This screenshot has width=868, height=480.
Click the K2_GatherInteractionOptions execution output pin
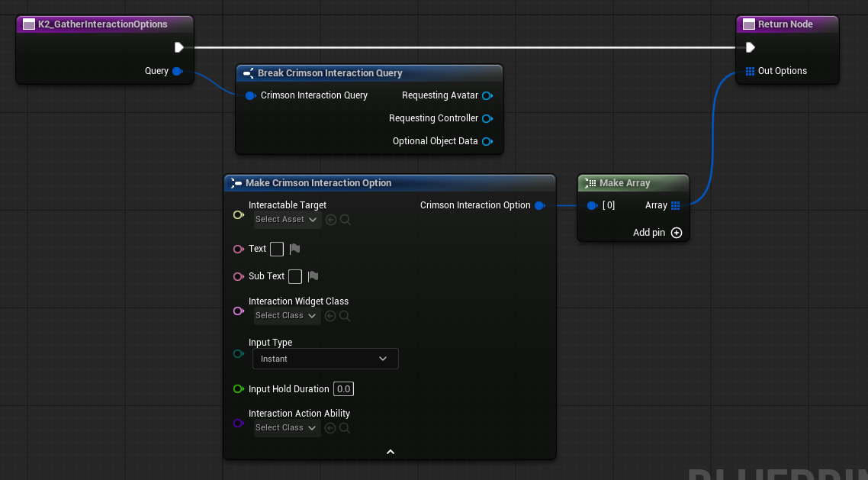click(178, 47)
